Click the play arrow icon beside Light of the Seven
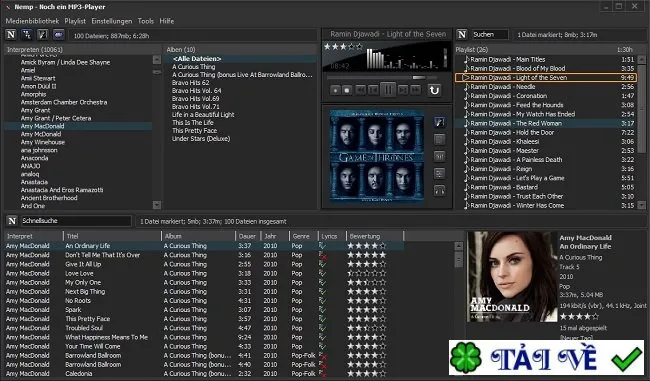 [x=466, y=78]
